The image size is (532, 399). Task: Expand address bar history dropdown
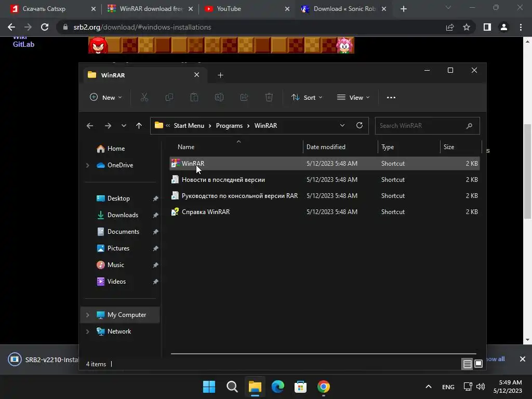point(342,125)
